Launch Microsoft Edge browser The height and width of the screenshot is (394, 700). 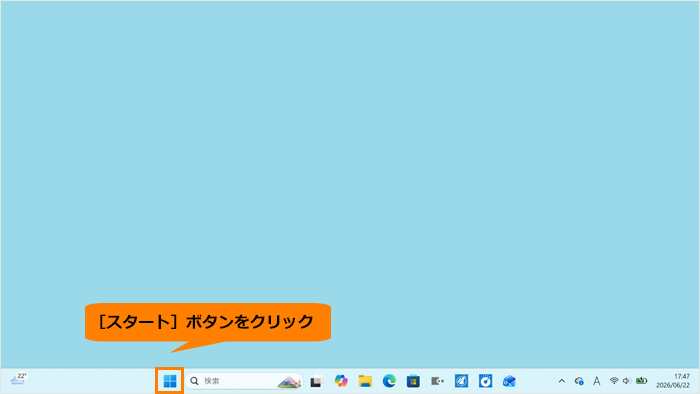tap(389, 381)
